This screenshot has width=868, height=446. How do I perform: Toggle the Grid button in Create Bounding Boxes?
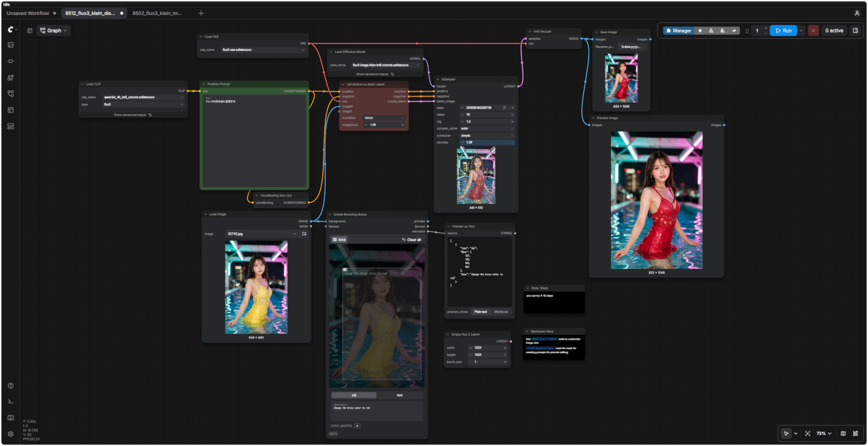[x=339, y=240]
